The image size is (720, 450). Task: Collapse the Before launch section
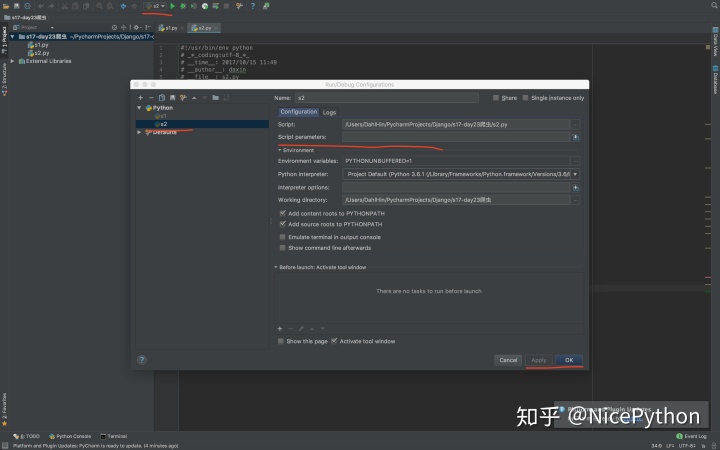[x=276, y=267]
